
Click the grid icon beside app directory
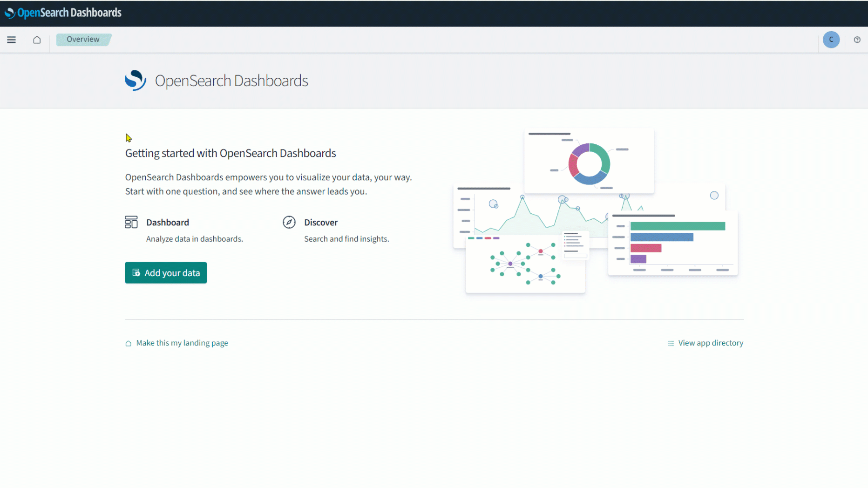671,344
